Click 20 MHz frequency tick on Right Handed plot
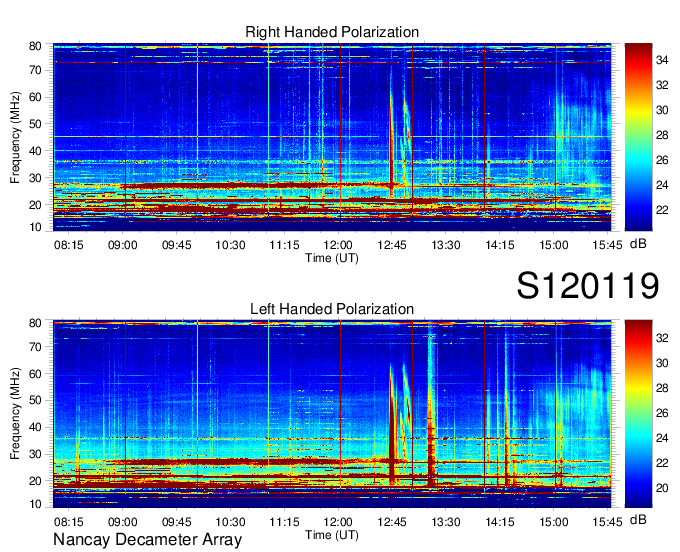 35,205
